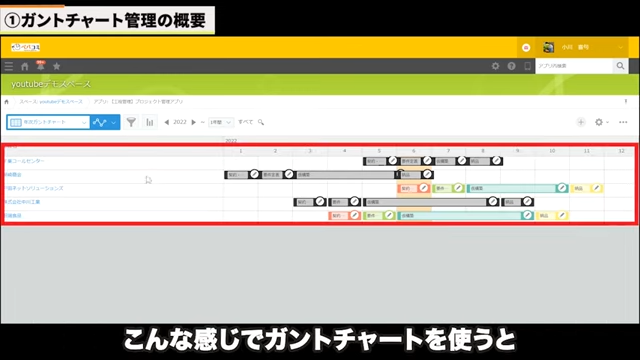Click the round pink icon beside the avatar
Viewport: 640px width, 360px height.
click(526, 48)
